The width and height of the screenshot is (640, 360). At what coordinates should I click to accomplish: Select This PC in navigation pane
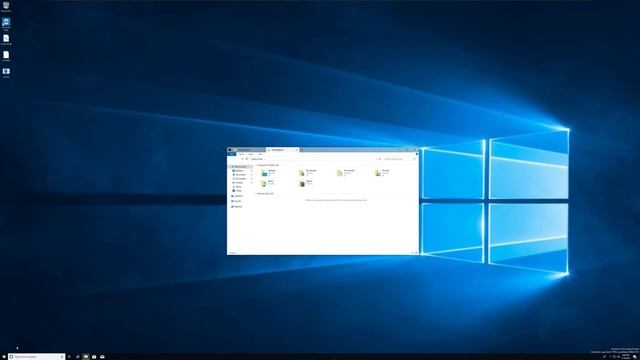click(x=237, y=201)
